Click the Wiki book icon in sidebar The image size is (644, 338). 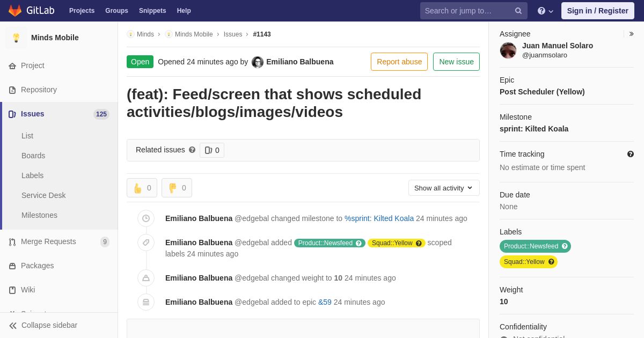(x=12, y=290)
